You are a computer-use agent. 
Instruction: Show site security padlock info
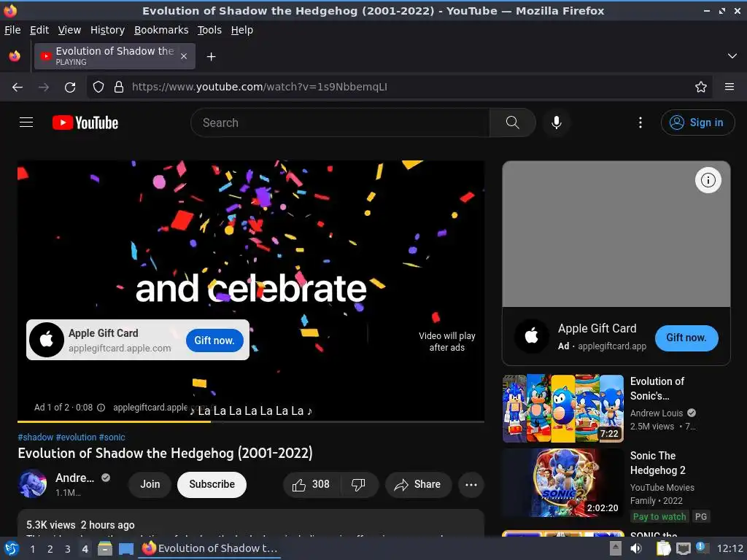(119, 87)
